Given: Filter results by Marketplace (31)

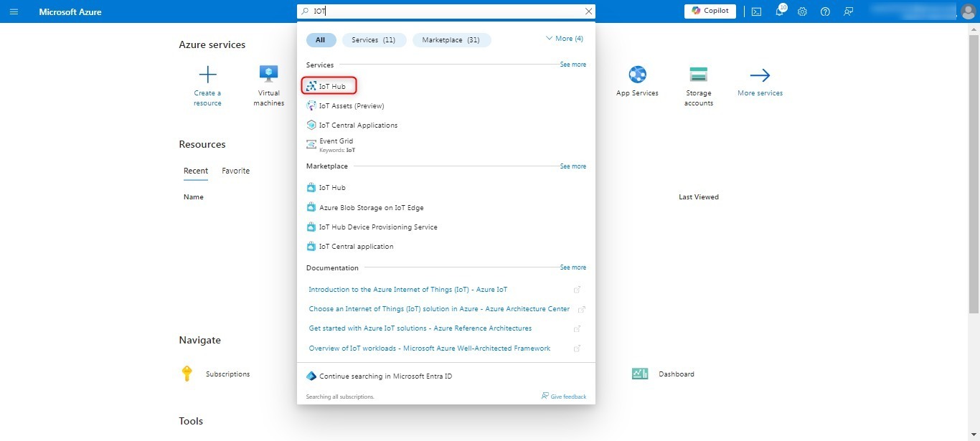Looking at the screenshot, I should pyautogui.click(x=451, y=39).
